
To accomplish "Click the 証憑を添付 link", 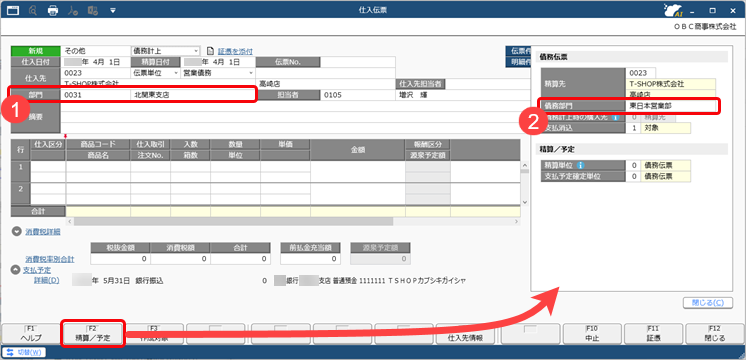I will tap(235, 51).
